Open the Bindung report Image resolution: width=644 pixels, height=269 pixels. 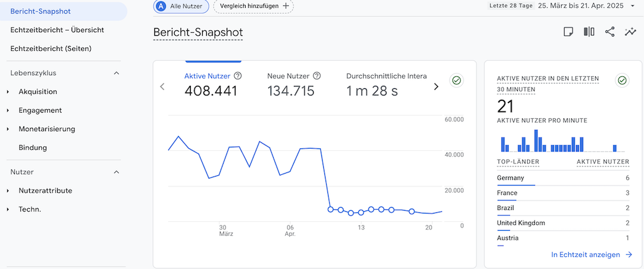33,147
